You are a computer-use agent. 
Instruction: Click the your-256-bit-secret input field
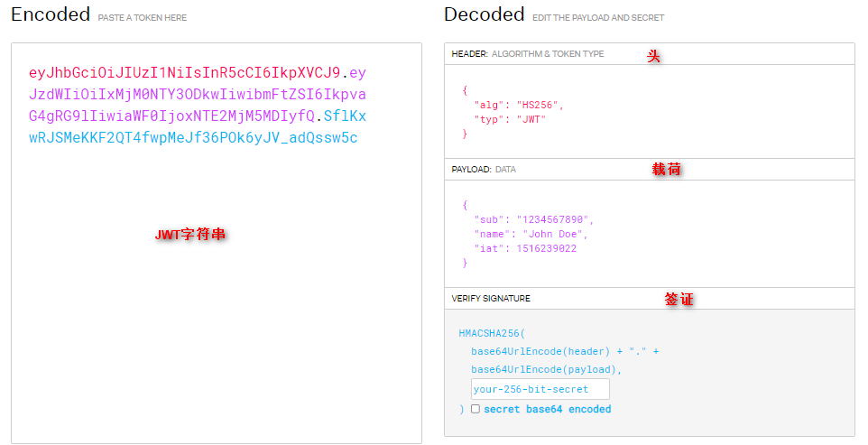click(x=540, y=389)
